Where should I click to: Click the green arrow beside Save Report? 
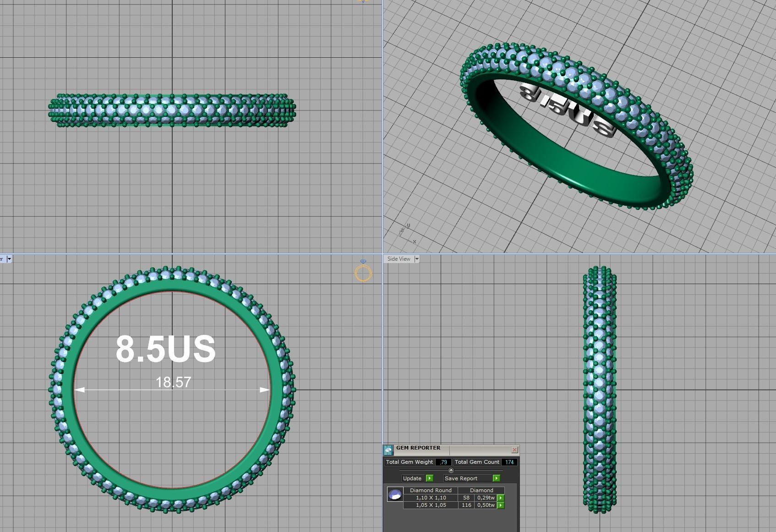pyautogui.click(x=496, y=478)
